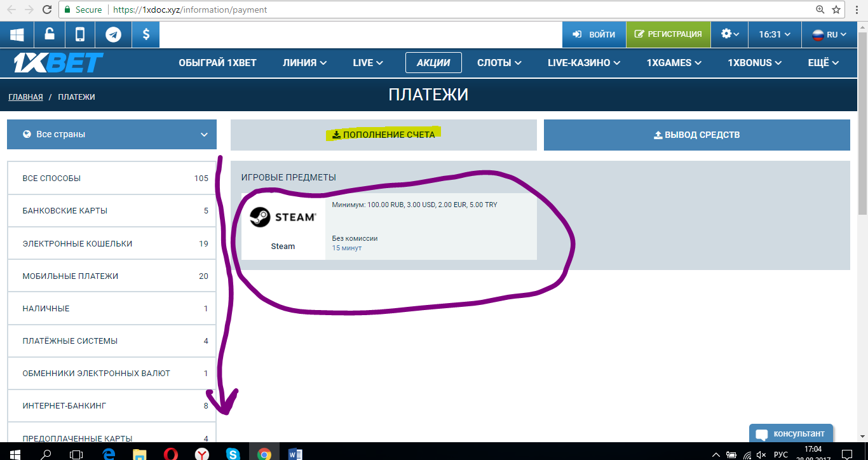The image size is (868, 460).
Task: Click the 15 минут processing time text
Action: point(347,248)
